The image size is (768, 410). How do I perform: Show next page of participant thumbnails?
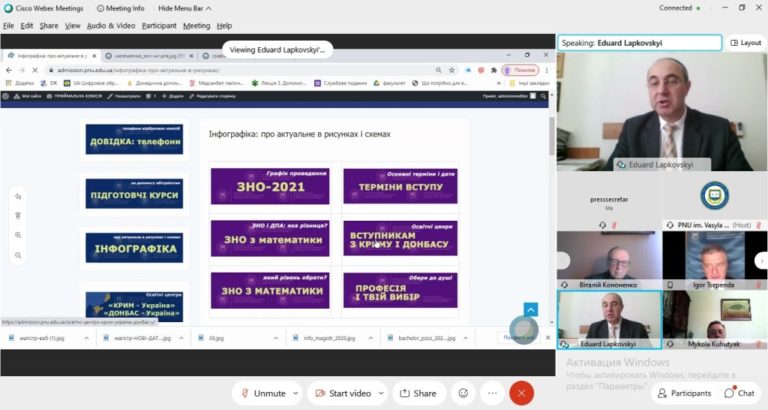tap(761, 261)
